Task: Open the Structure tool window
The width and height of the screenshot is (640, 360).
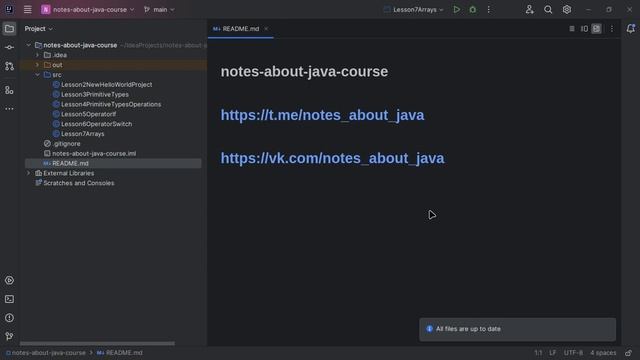Action: [9, 90]
